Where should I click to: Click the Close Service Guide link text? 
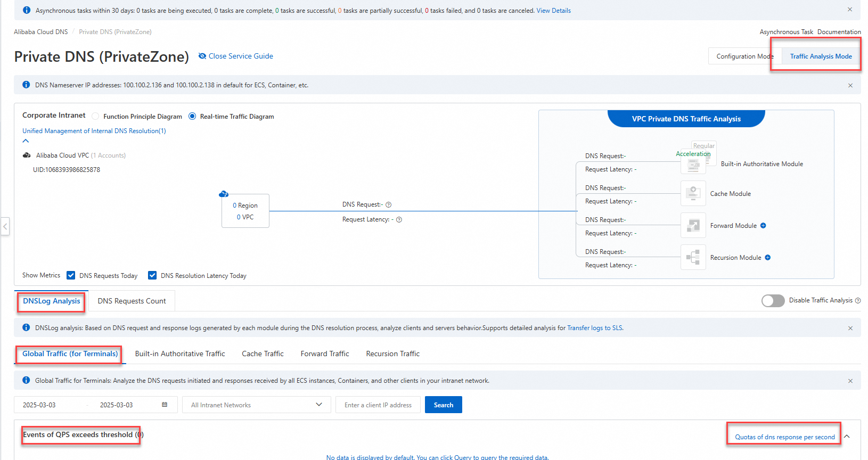click(241, 56)
